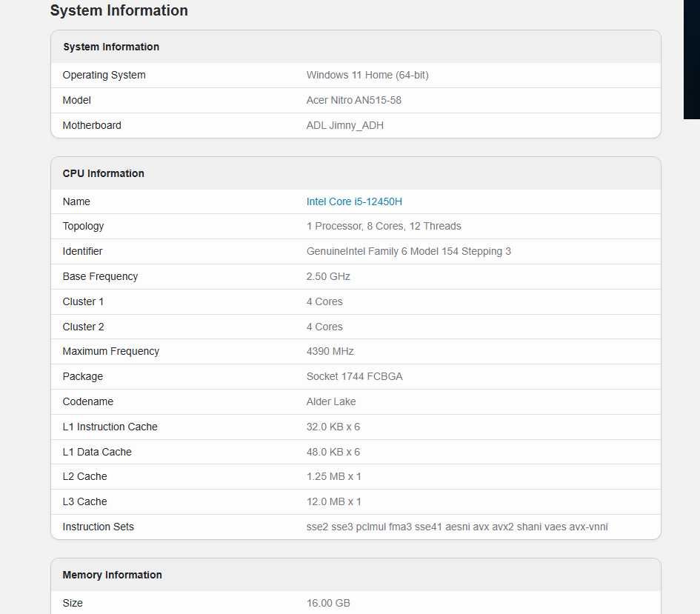Click the L1 Instruction Cache label
The width and height of the screenshot is (700, 614).
point(110,427)
